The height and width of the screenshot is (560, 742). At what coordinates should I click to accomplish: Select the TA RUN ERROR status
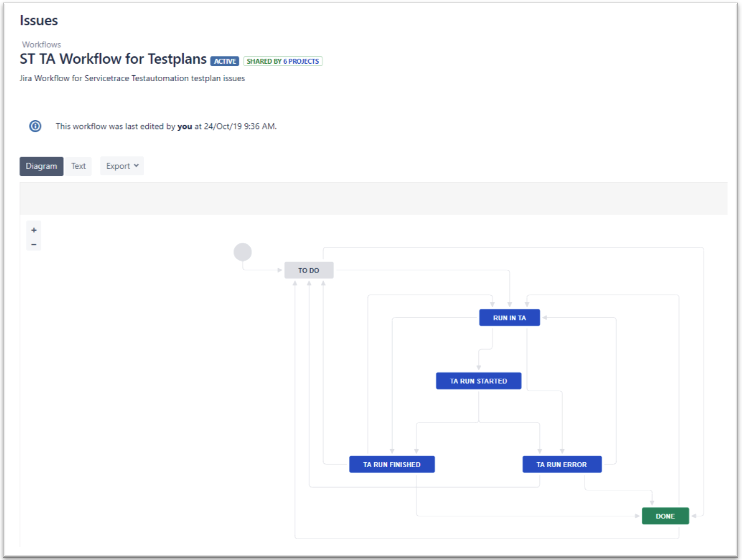point(561,464)
